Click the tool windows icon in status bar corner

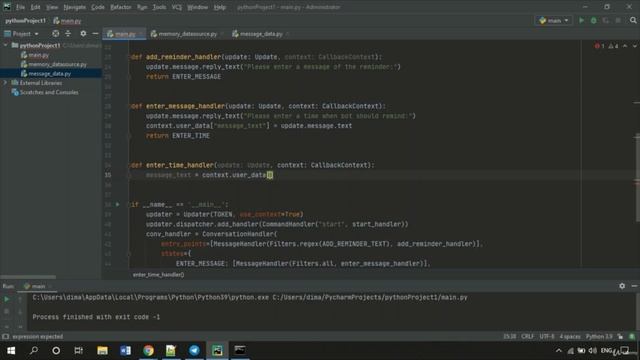(x=5, y=337)
